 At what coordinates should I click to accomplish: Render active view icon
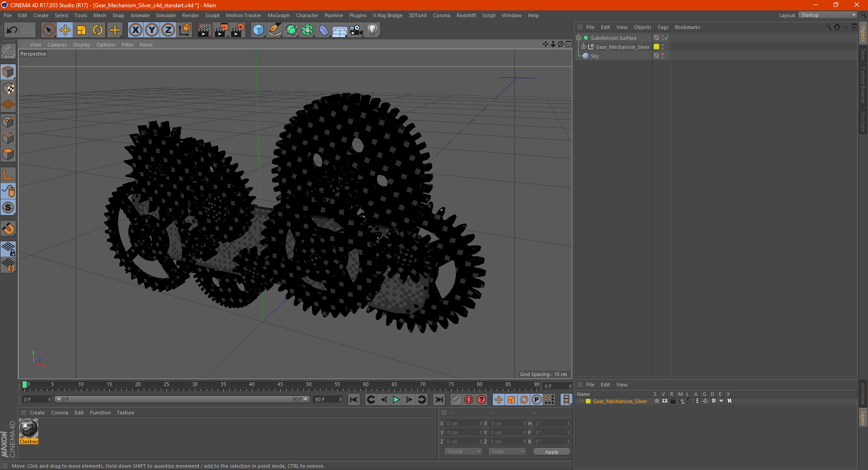(204, 30)
